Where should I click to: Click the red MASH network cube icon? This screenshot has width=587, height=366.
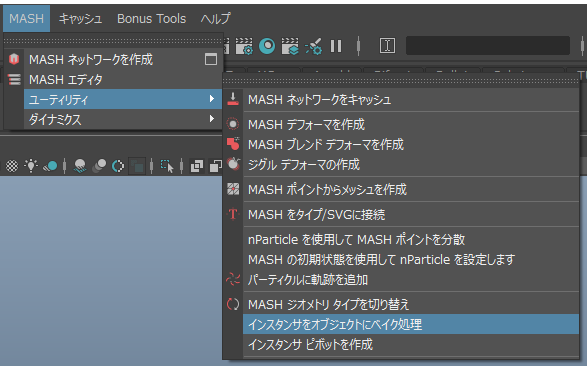[x=14, y=59]
